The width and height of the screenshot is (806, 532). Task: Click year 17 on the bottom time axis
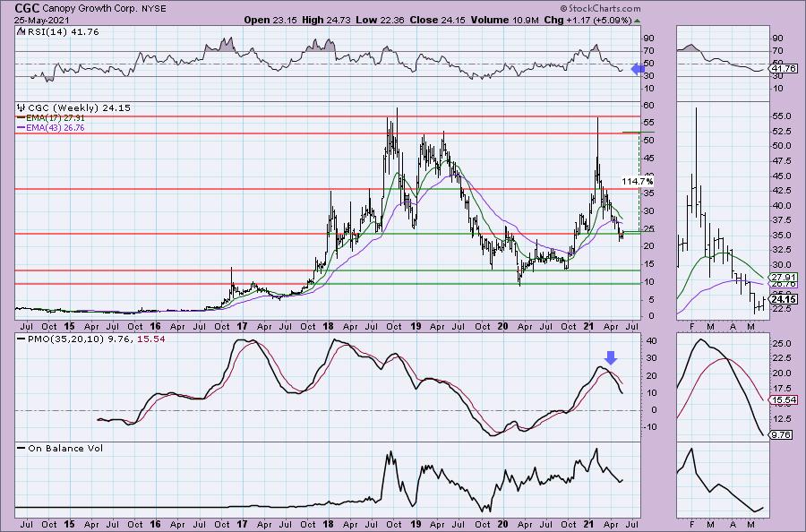tap(242, 525)
